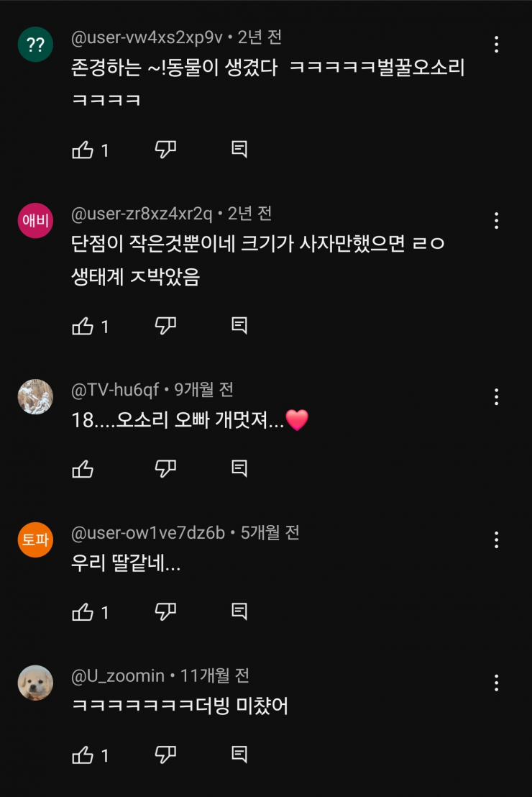This screenshot has width=532, height=797.
Task: Like @TV-hu6qf's comment
Action: point(81,468)
